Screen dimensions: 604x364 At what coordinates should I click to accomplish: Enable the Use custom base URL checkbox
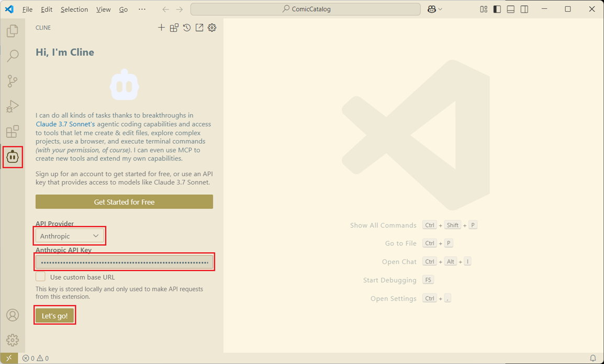point(40,277)
